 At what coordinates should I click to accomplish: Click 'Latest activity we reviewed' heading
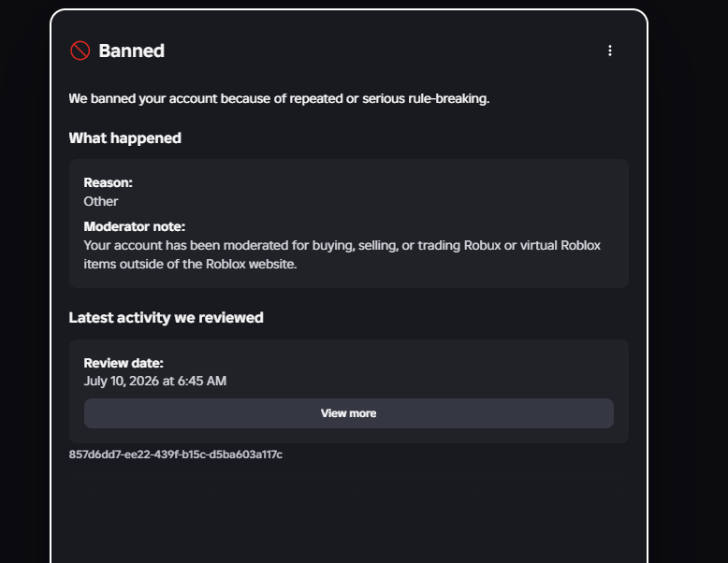click(167, 317)
